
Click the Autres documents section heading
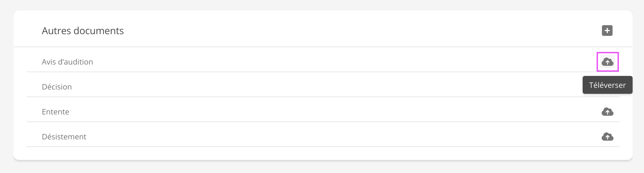[x=83, y=31]
